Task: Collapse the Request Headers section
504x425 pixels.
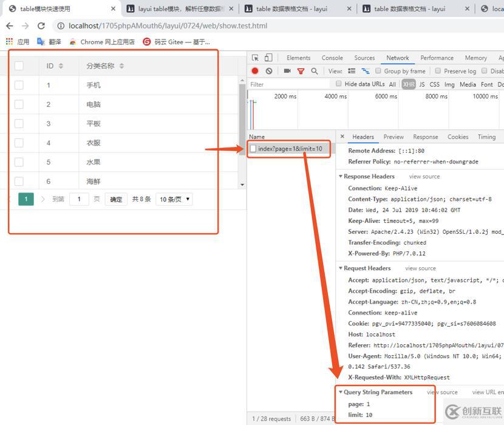Action: 341,268
